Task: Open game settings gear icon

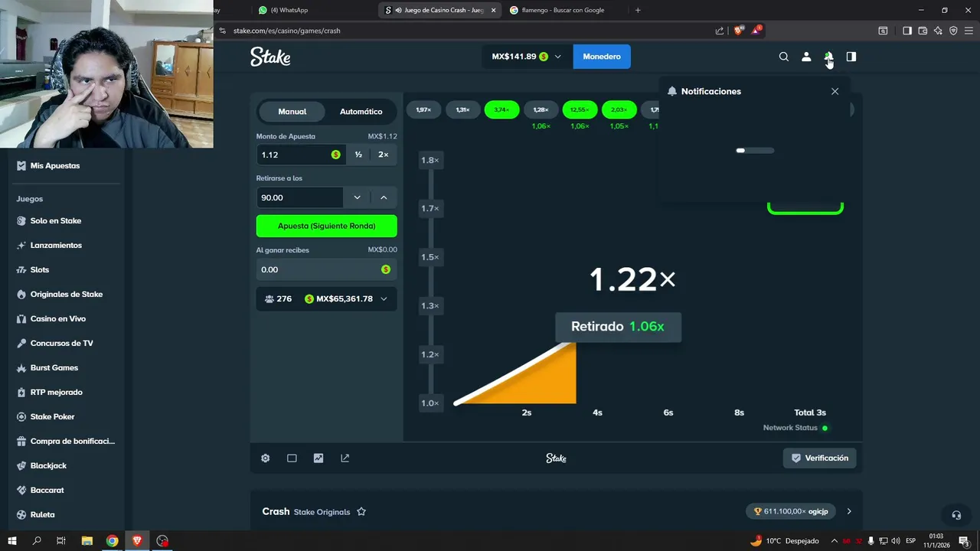Action: click(x=266, y=458)
